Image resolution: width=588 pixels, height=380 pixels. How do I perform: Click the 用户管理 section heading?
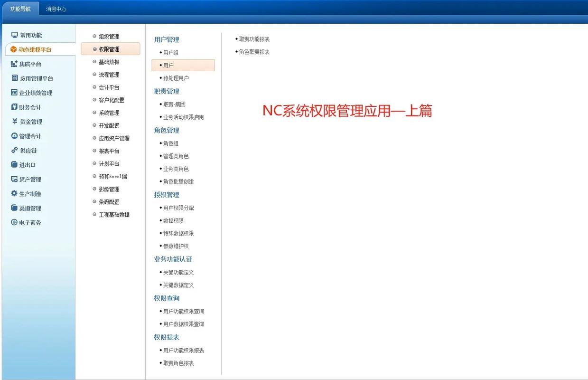[167, 39]
